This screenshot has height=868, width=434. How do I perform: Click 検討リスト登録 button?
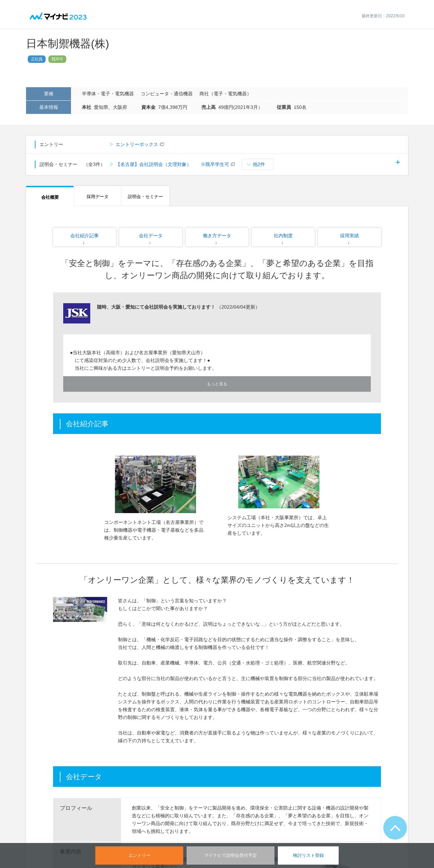[308, 855]
